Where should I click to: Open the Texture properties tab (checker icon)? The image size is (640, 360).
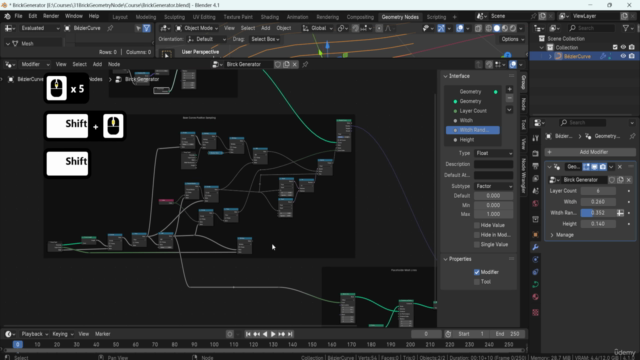536,312
